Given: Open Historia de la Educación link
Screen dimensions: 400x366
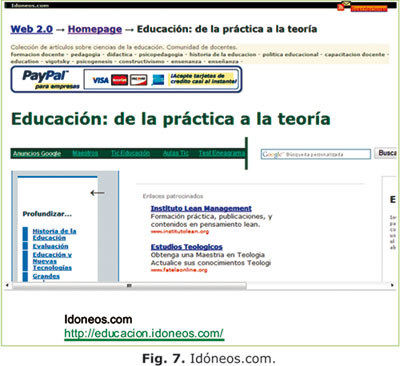Looking at the screenshot, I should (54, 234).
